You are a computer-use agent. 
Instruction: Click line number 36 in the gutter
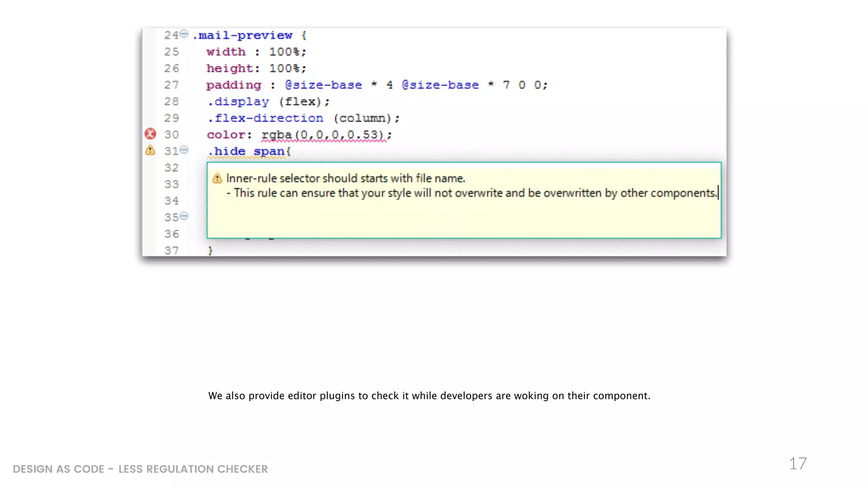(x=171, y=234)
